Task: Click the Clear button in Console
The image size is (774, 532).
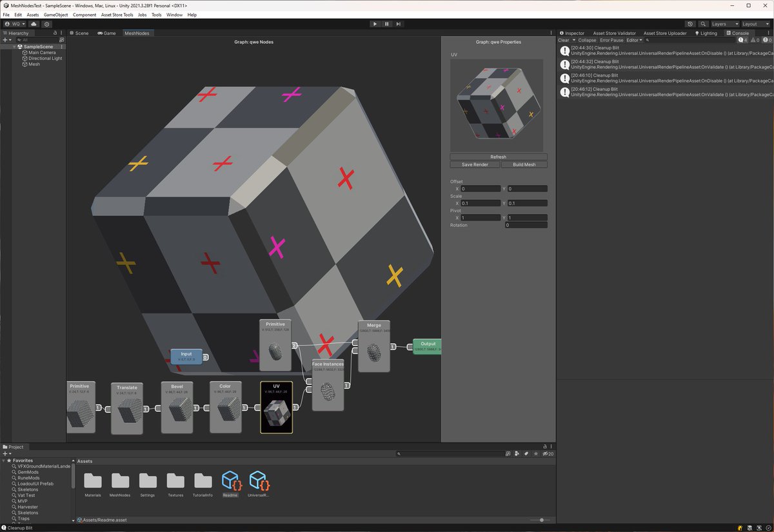Action: (x=564, y=40)
